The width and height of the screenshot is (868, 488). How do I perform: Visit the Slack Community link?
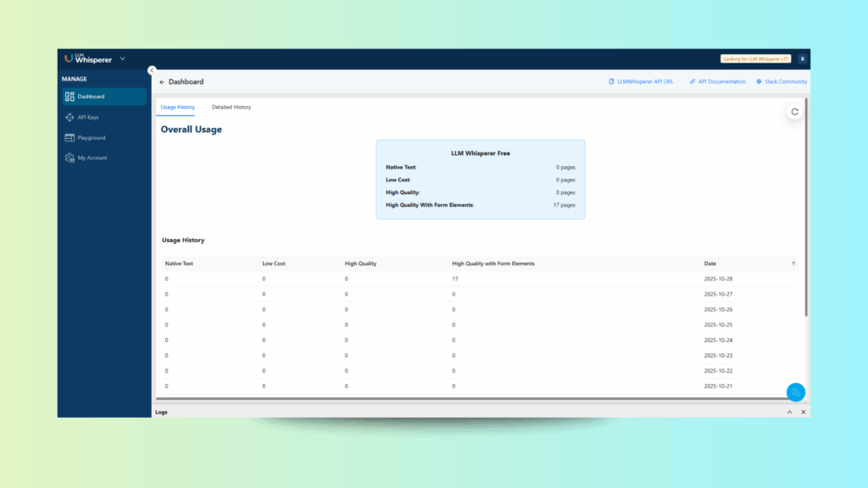tap(782, 82)
